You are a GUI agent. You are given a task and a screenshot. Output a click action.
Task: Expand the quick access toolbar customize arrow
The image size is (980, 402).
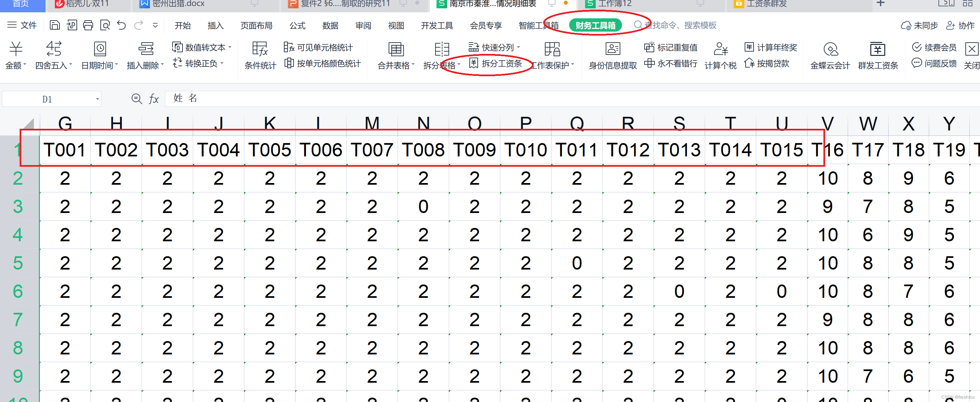click(155, 26)
